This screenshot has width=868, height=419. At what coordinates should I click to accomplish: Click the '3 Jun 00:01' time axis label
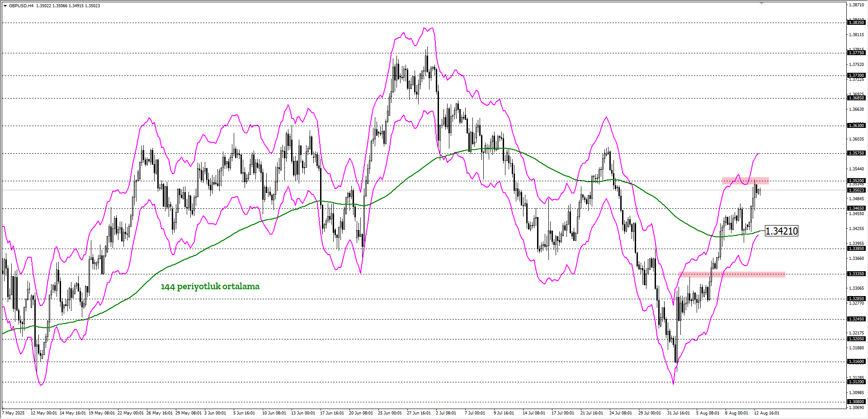(215, 413)
